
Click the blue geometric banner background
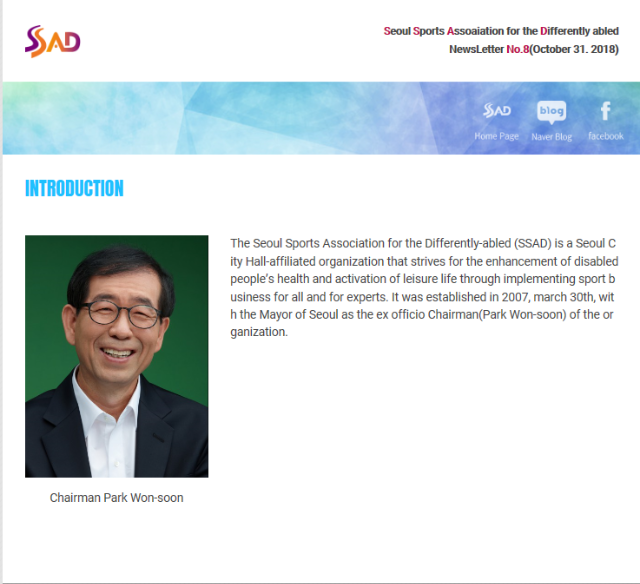(250, 118)
